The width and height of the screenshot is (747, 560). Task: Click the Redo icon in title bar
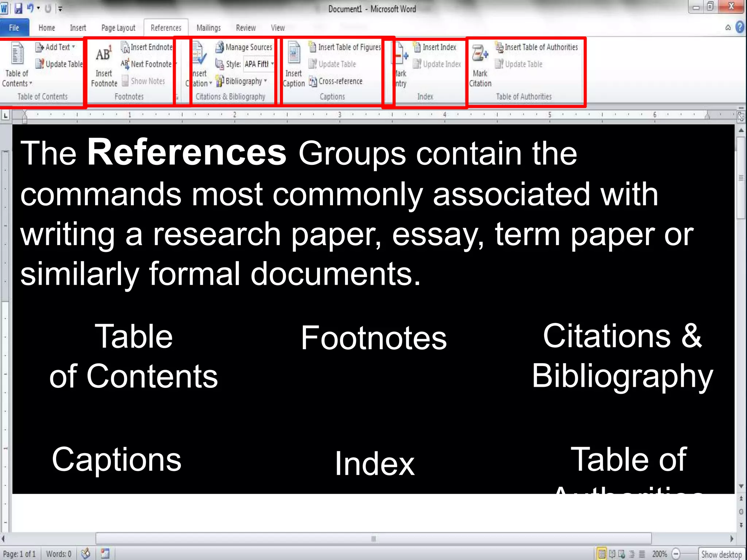click(48, 8)
